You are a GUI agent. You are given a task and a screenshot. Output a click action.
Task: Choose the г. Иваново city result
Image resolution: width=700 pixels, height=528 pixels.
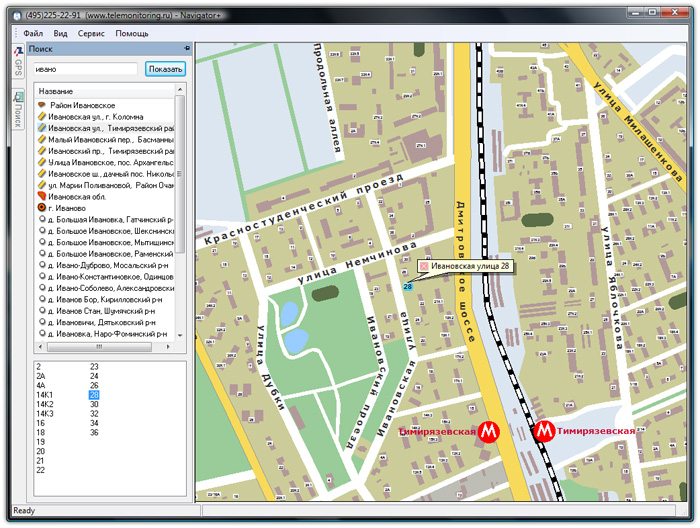point(68,207)
